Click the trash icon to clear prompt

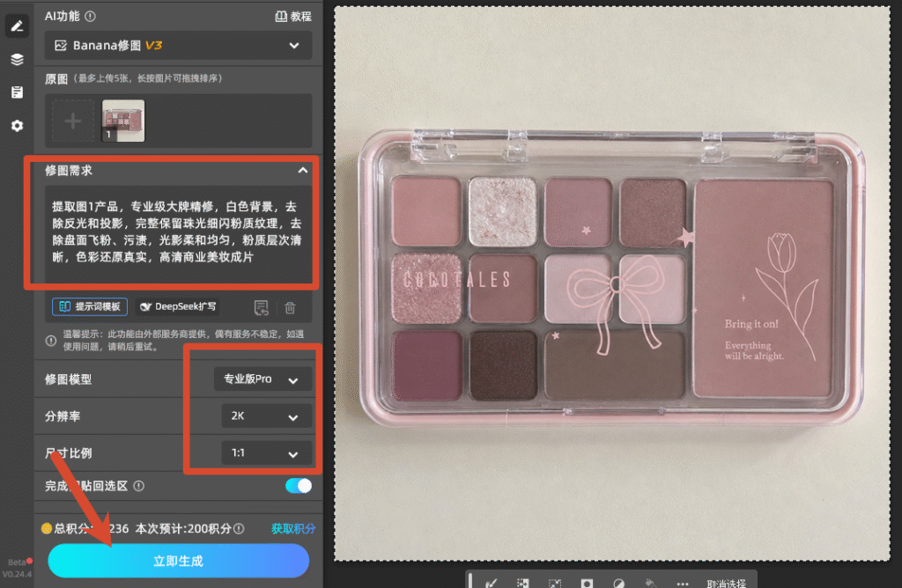(x=290, y=307)
